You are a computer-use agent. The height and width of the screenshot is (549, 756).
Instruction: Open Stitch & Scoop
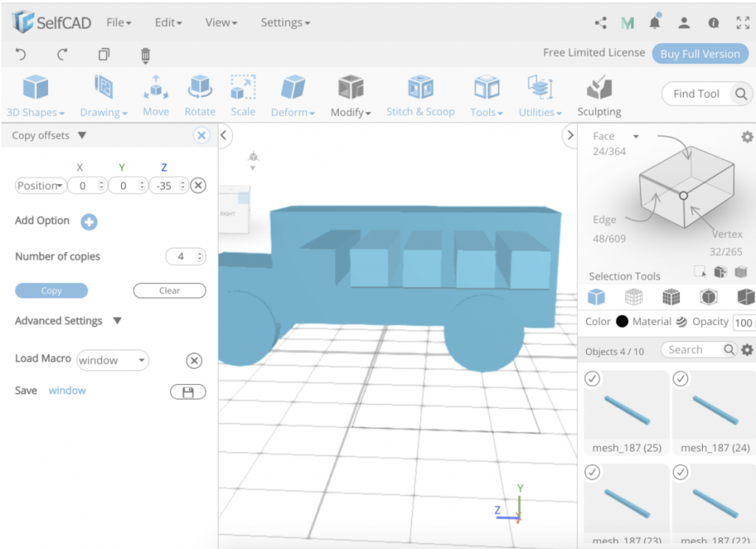click(420, 94)
